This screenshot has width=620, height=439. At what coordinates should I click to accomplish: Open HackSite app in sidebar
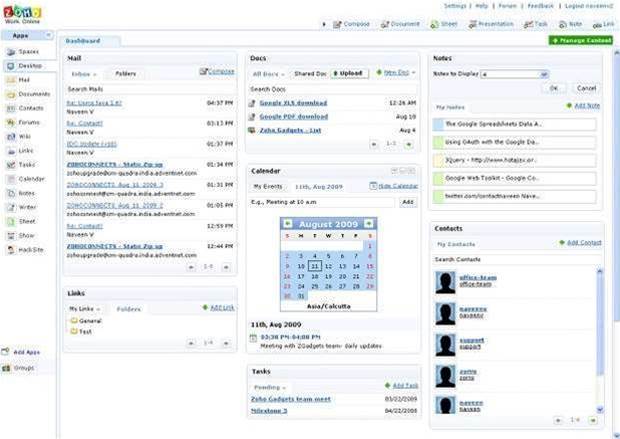pyautogui.click(x=26, y=250)
